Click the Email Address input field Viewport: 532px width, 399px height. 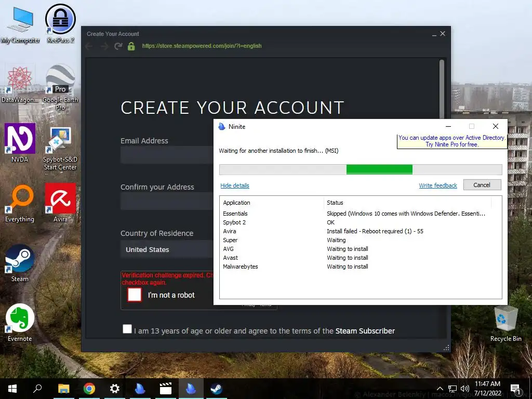[x=167, y=155]
